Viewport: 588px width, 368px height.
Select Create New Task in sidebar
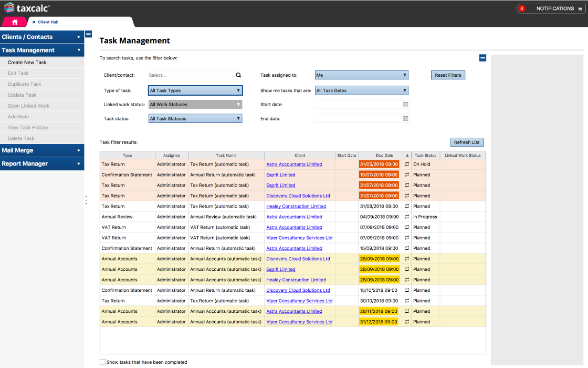point(42,63)
